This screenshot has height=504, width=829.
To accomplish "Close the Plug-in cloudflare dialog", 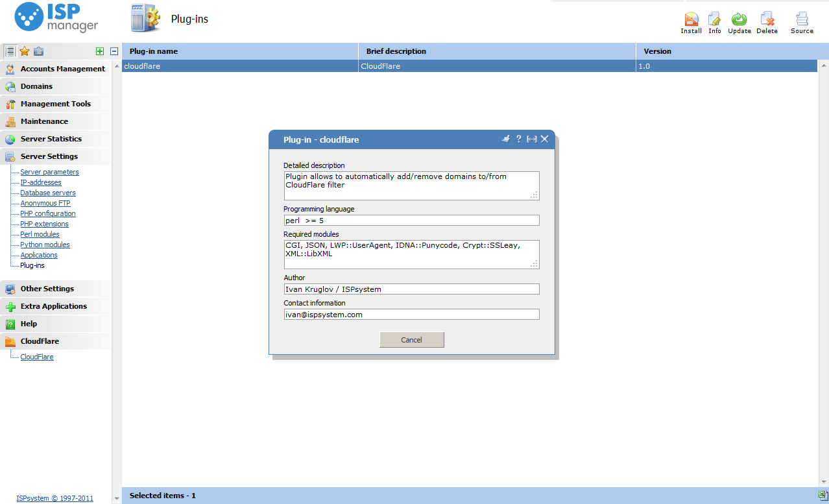I will (x=545, y=139).
